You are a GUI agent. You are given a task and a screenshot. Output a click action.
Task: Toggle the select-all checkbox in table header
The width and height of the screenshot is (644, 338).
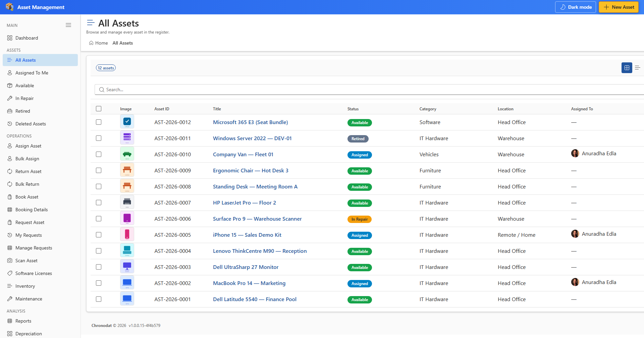tap(99, 109)
